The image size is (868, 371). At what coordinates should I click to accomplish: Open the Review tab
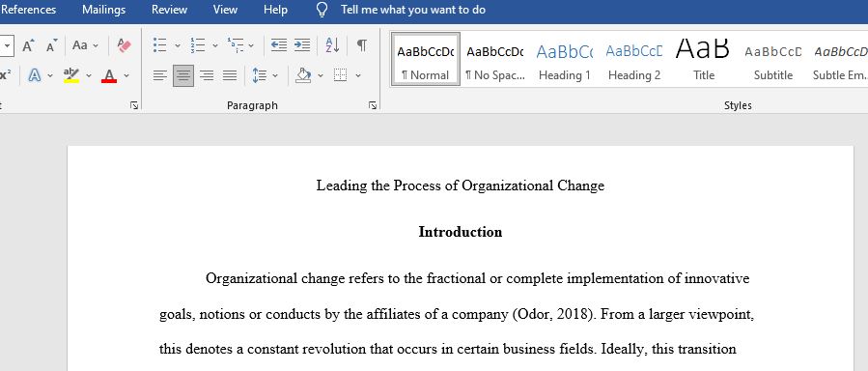click(169, 10)
